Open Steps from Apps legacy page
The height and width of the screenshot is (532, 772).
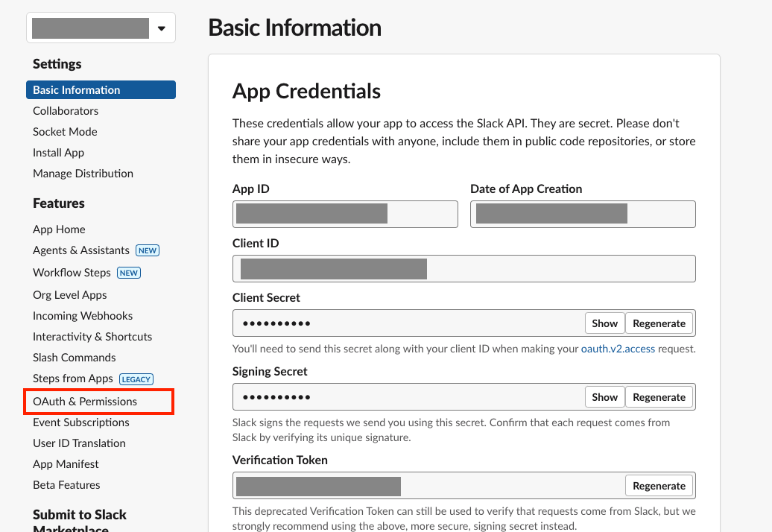pyautogui.click(x=73, y=379)
